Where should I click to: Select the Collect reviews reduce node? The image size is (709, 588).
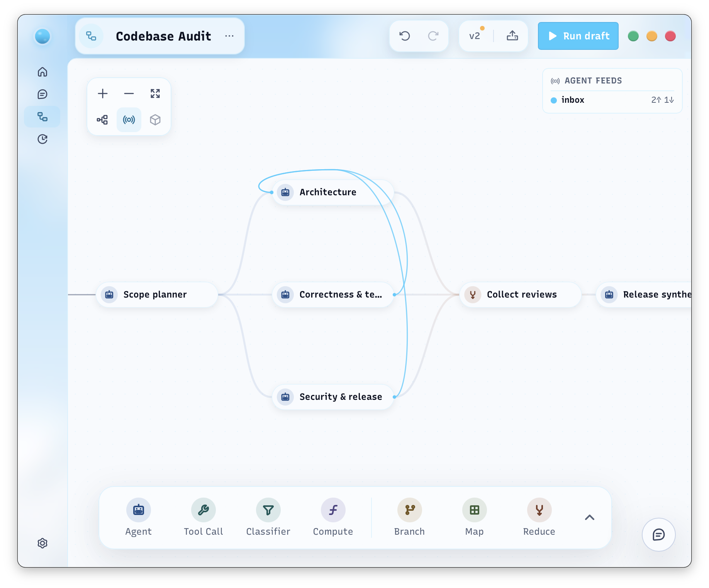tap(520, 294)
